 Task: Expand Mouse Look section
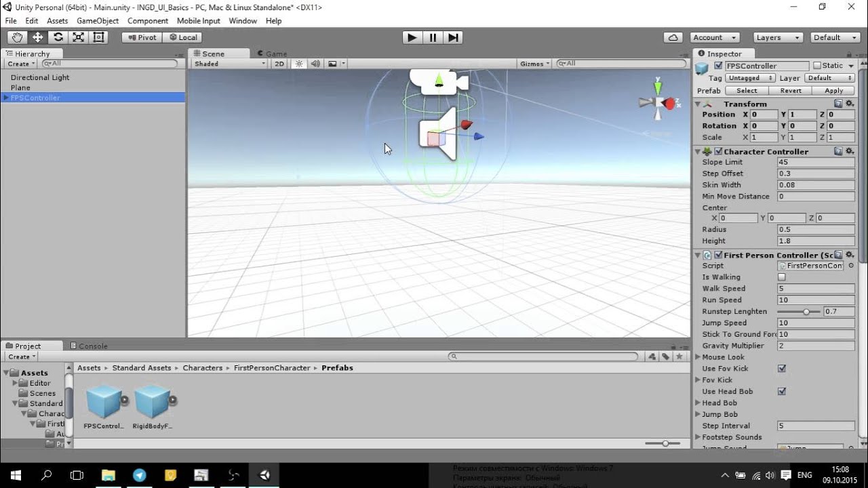click(698, 357)
